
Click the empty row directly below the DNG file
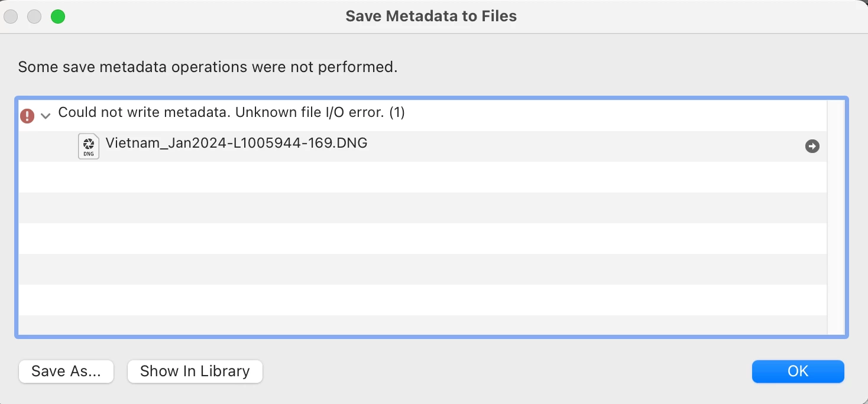414,177
